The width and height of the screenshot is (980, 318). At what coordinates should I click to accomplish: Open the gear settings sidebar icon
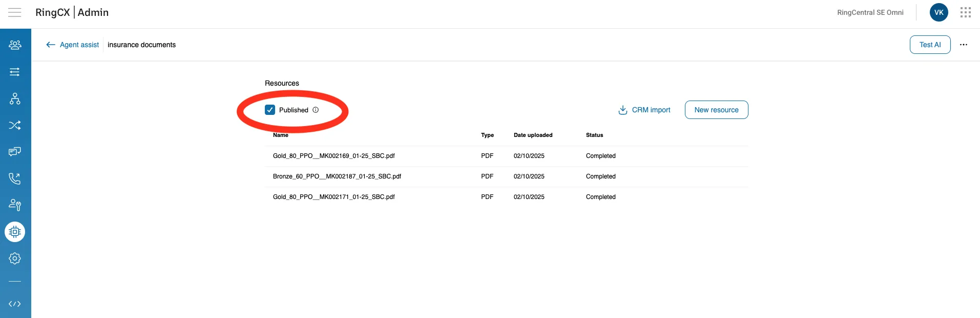15,259
